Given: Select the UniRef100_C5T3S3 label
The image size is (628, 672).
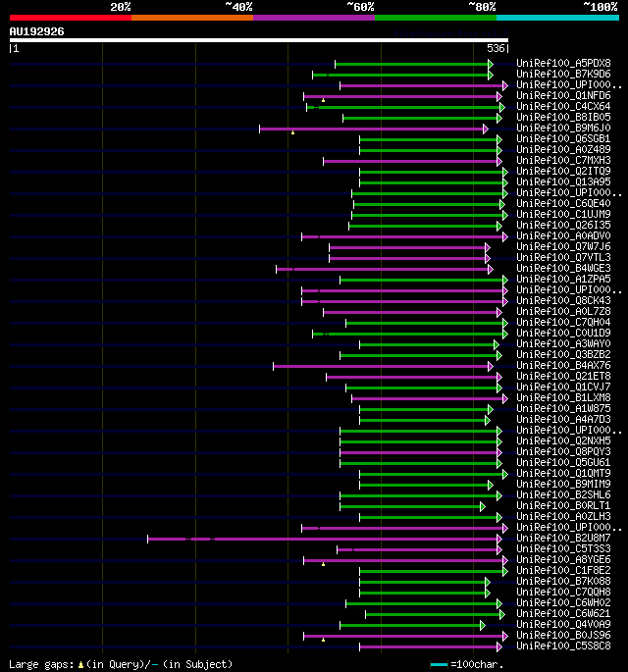Looking at the screenshot, I should tap(563, 549).
